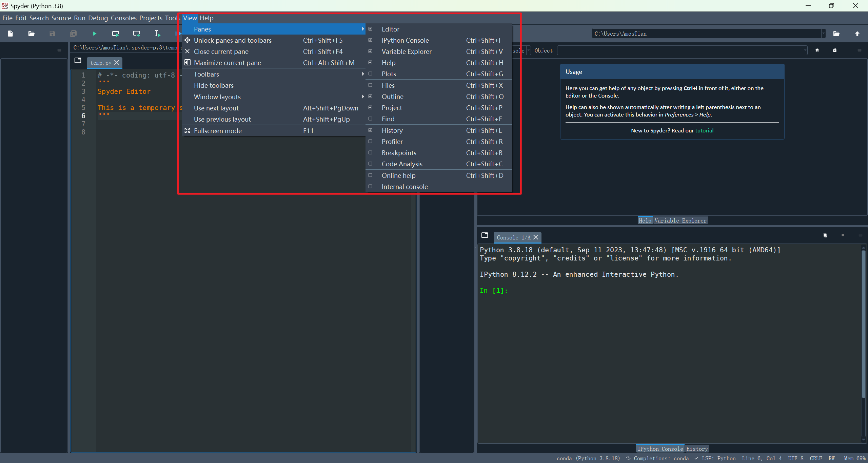Browse editor tabs icon left of temp.py
This screenshot has width=868, height=463.
click(x=78, y=60)
